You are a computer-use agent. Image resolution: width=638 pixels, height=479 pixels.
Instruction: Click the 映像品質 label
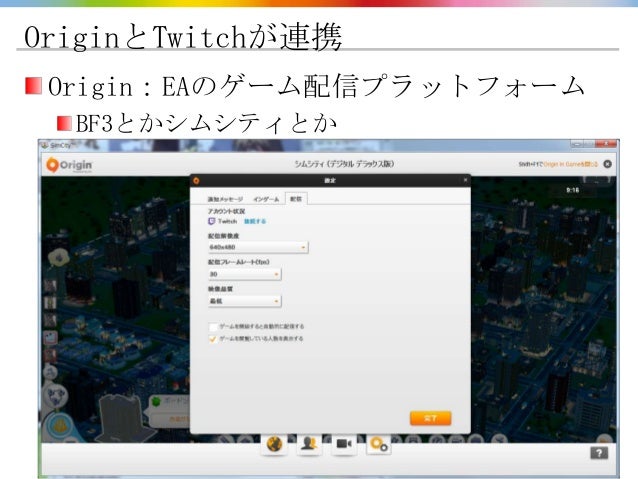point(220,289)
